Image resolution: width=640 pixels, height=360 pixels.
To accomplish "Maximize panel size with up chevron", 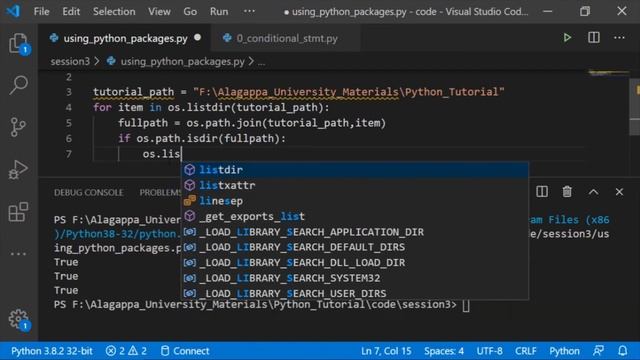I will pyautogui.click(x=593, y=192).
